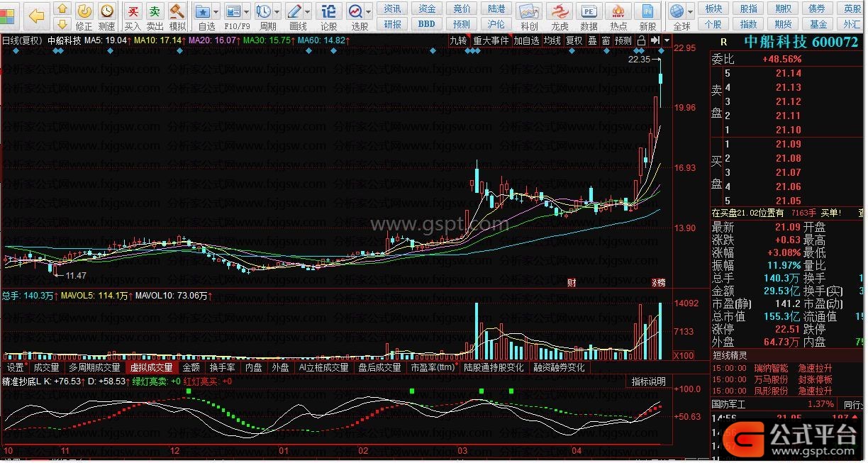Open the 融资融券变化 tab
This screenshot has width=868, height=463.
pos(560,367)
